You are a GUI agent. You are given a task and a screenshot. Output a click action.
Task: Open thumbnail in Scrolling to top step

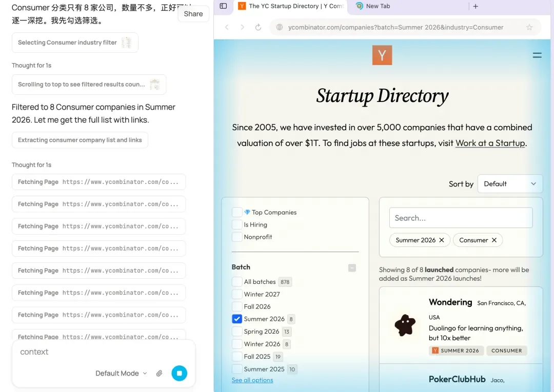tap(154, 85)
